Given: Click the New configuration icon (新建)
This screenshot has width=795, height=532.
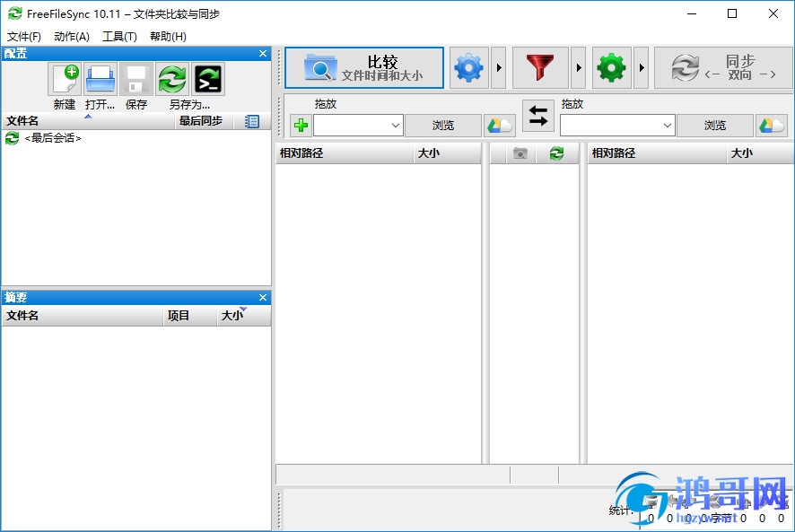Looking at the screenshot, I should pos(65,79).
